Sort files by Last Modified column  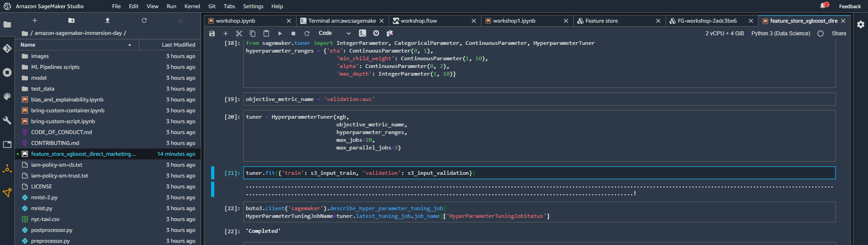(170, 45)
